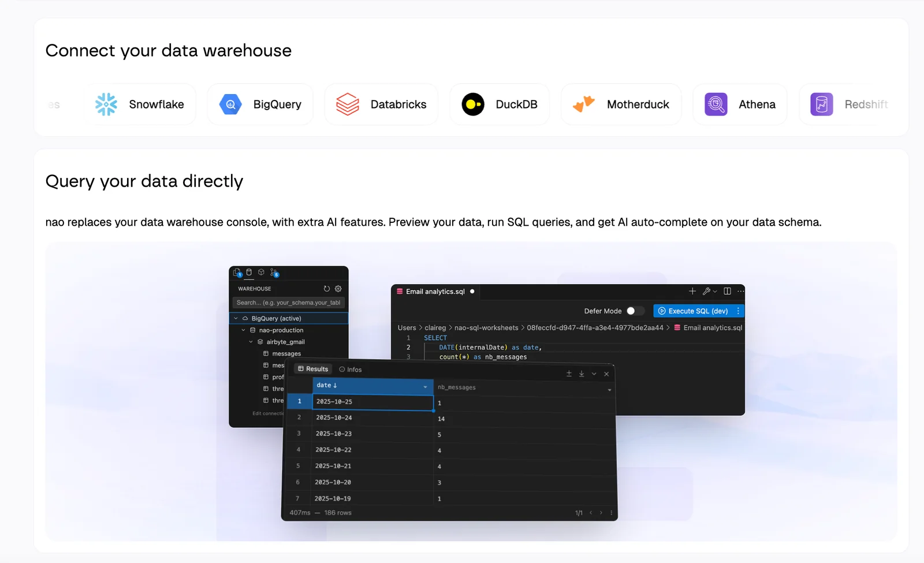Switch to the Infos tab
Viewport: 924px width, 563px height.
[x=351, y=370]
